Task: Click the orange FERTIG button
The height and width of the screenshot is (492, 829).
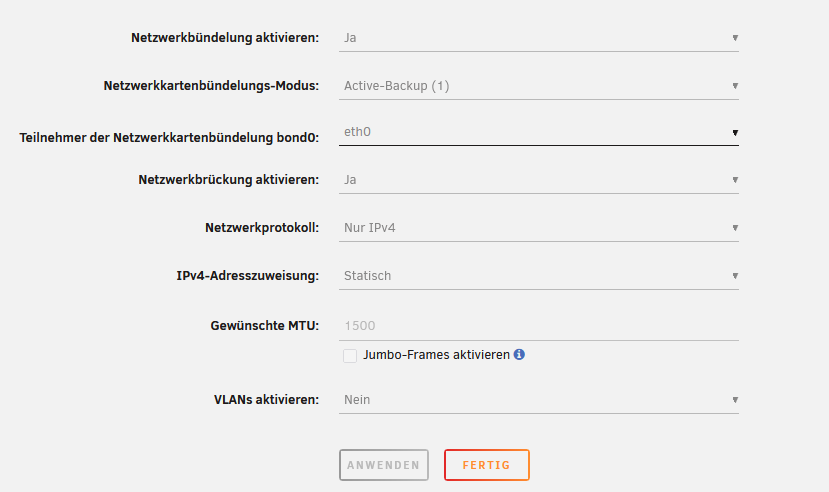Action: (x=487, y=465)
